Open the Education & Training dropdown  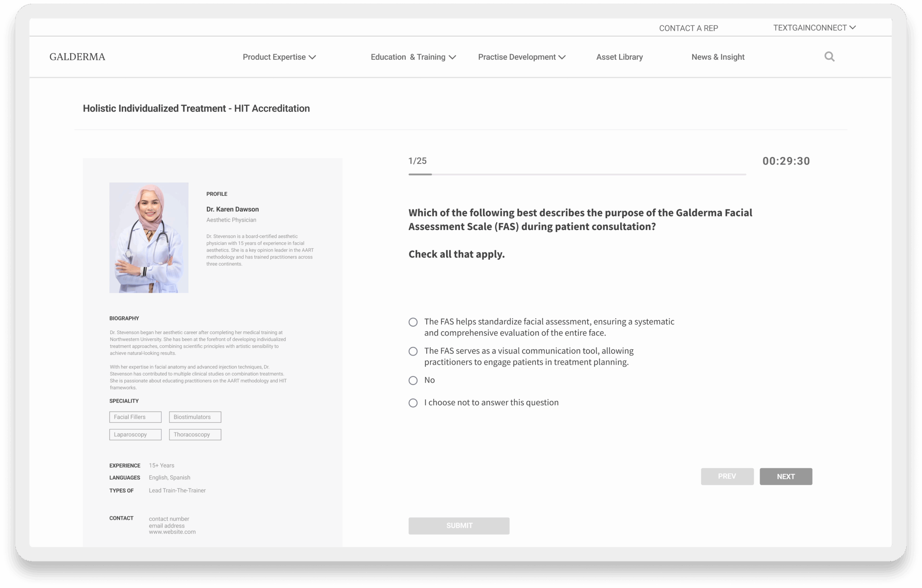click(413, 57)
